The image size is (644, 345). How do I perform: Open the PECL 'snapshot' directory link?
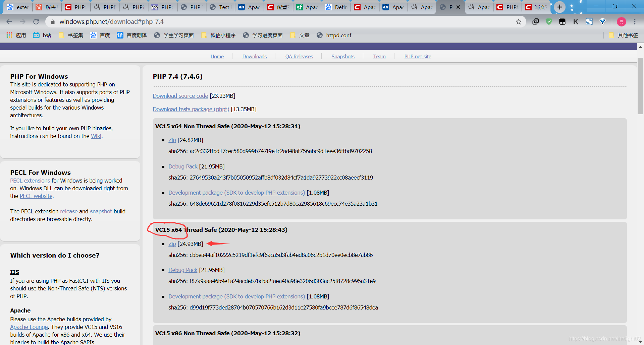point(101,212)
